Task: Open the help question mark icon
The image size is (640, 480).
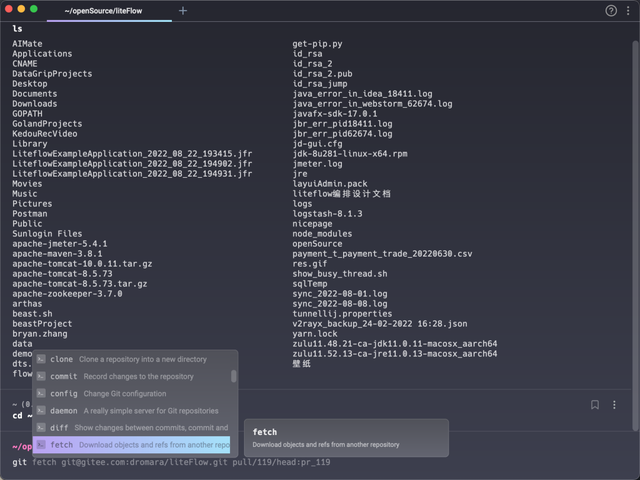Action: (611, 10)
